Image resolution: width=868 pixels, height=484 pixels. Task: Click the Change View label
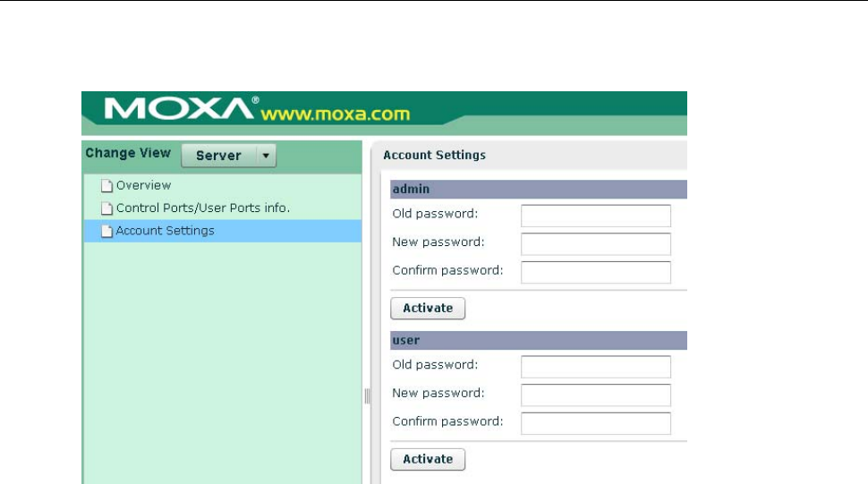pos(128,153)
